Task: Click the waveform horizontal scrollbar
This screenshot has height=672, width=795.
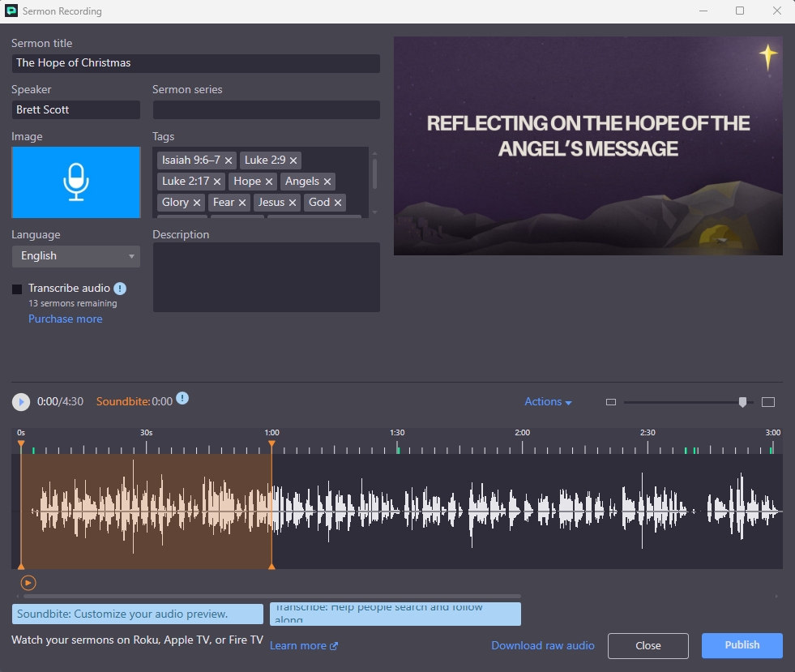Action: point(271,597)
